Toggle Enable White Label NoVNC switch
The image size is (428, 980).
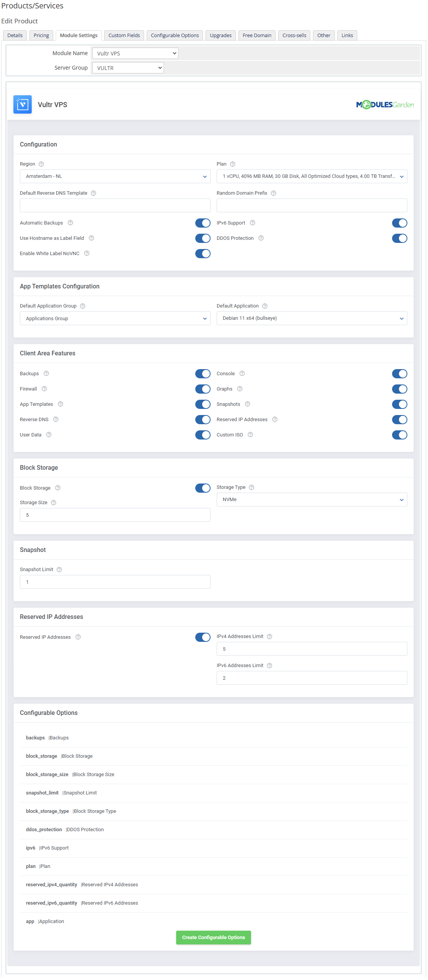click(203, 254)
